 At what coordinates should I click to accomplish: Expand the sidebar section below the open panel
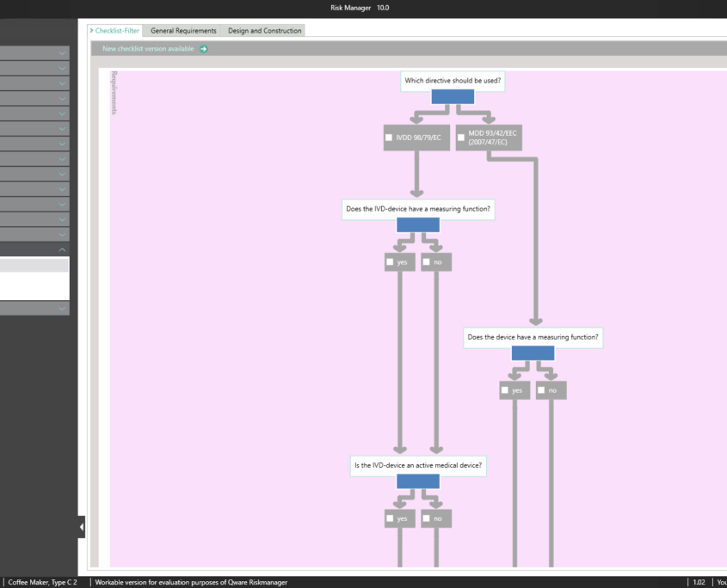click(x=62, y=308)
